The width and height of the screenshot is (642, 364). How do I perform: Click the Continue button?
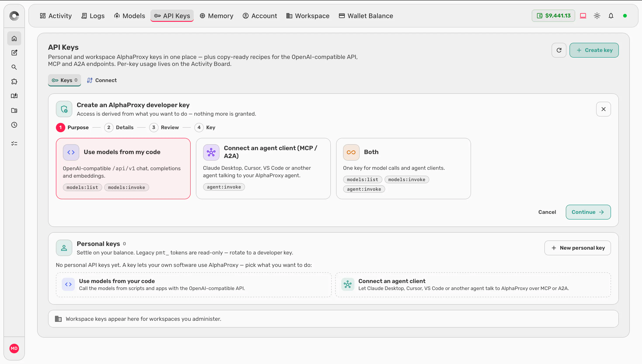coord(588,212)
